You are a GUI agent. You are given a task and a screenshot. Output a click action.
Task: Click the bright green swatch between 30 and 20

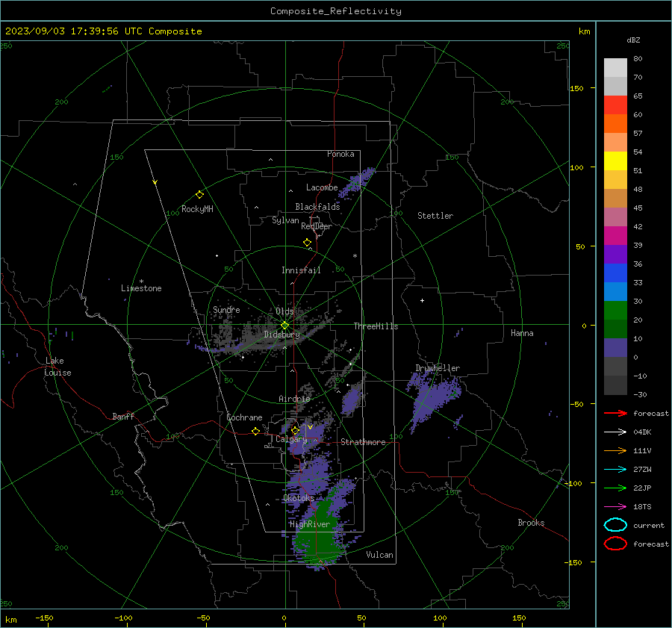tap(615, 311)
